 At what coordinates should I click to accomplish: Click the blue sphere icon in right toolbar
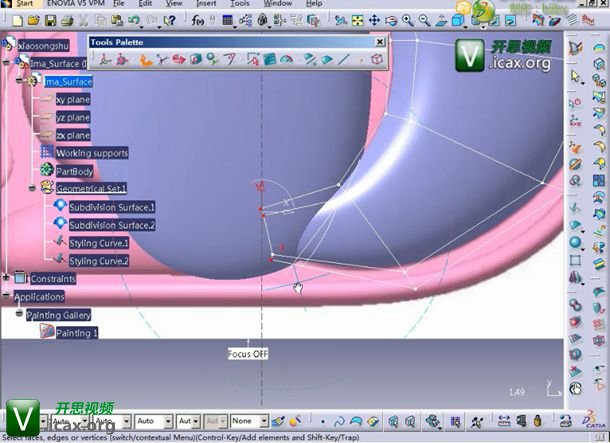575,242
